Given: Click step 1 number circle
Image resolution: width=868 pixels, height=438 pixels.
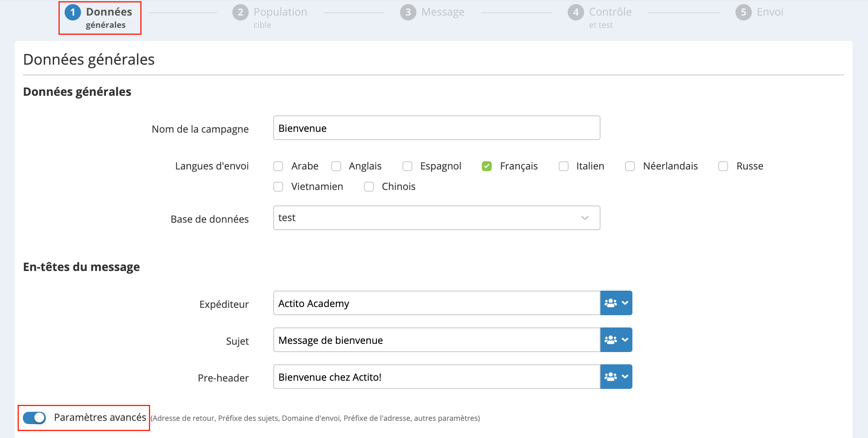Looking at the screenshot, I should click(73, 12).
